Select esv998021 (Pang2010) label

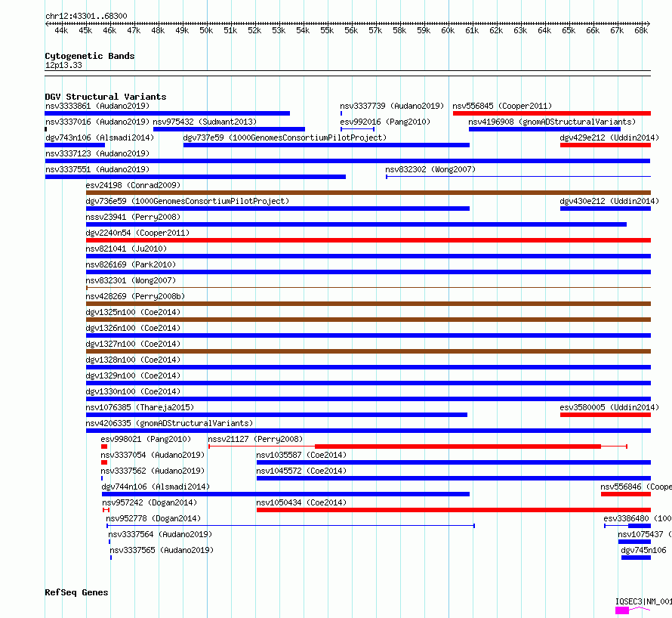[146, 439]
